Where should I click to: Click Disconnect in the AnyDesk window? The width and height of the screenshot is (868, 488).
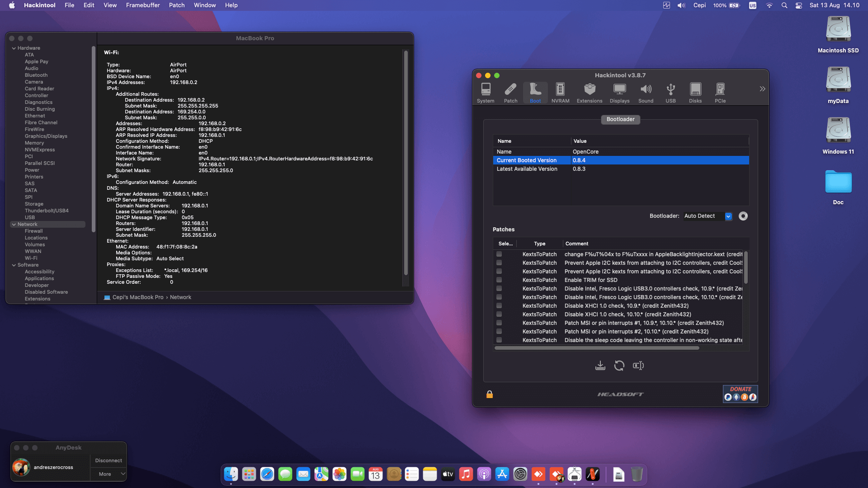pos(108,460)
